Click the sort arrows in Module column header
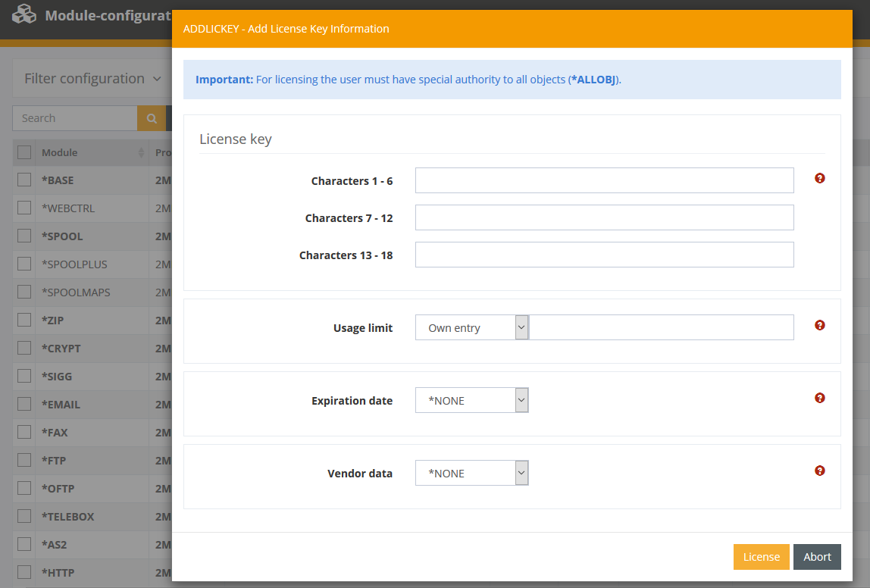Screen dimensions: 870x588 [141, 153]
